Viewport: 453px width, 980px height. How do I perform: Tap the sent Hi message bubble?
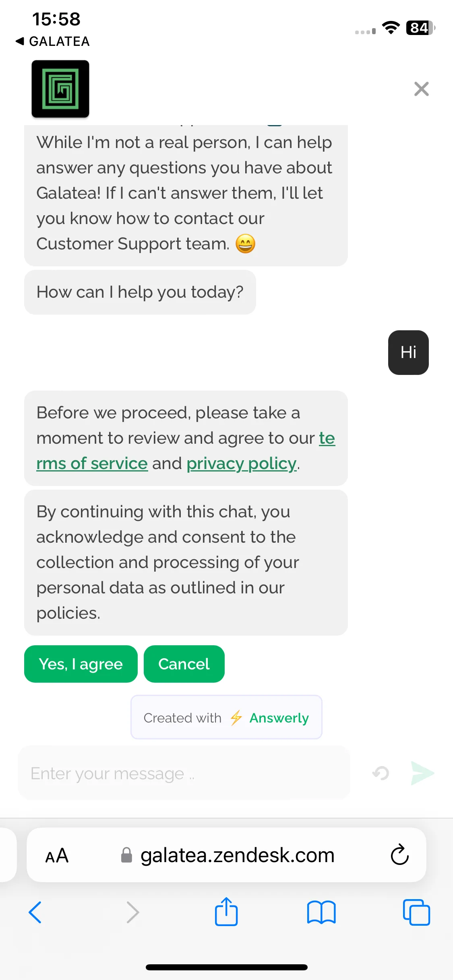tap(408, 352)
